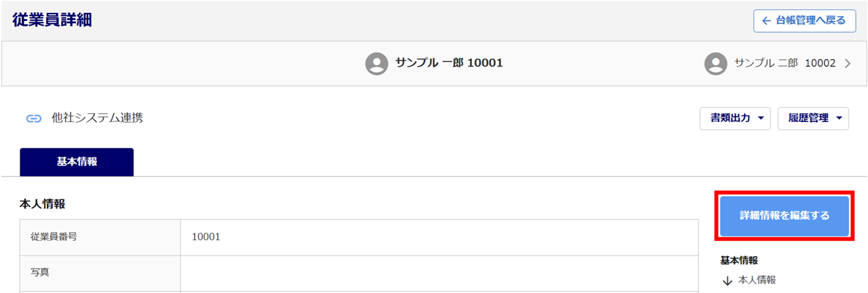Open the 書類出力 dropdown

click(735, 118)
